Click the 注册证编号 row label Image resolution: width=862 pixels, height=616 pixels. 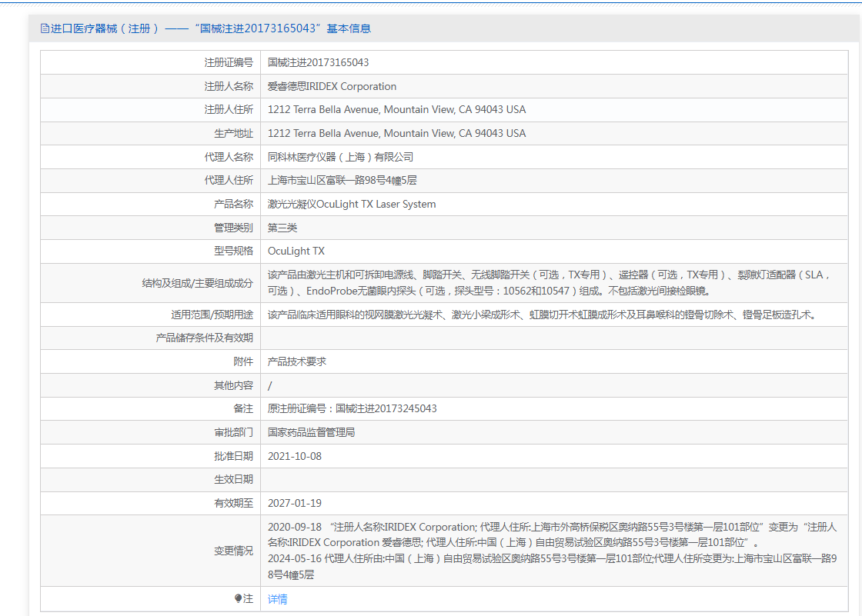[229, 62]
